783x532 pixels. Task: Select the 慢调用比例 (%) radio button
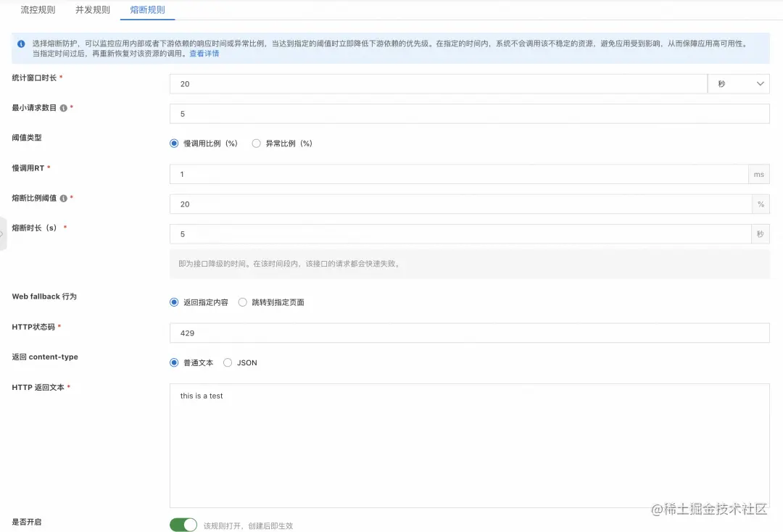click(x=174, y=144)
